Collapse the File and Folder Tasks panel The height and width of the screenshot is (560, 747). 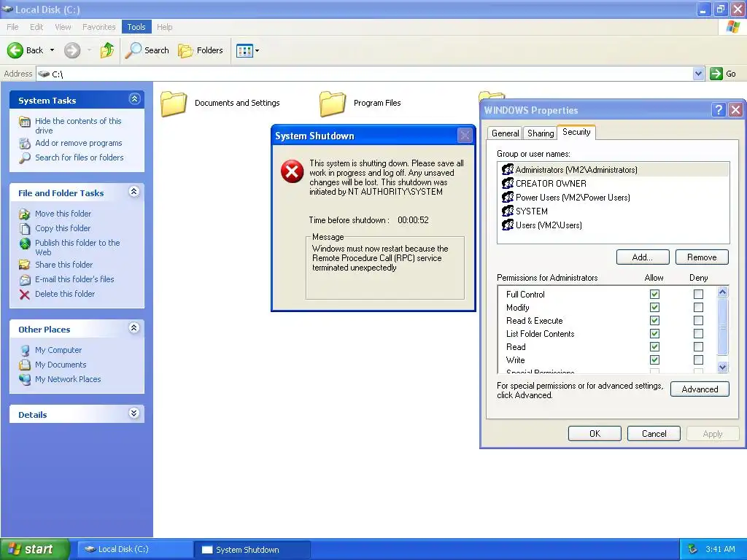[134, 192]
